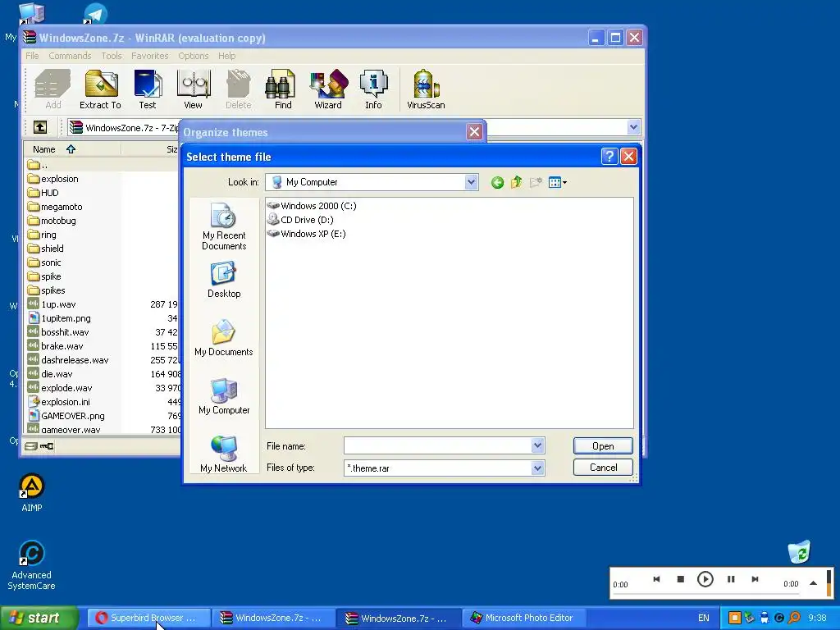Skip to previous track in media widget
The height and width of the screenshot is (630, 840).
click(x=656, y=579)
